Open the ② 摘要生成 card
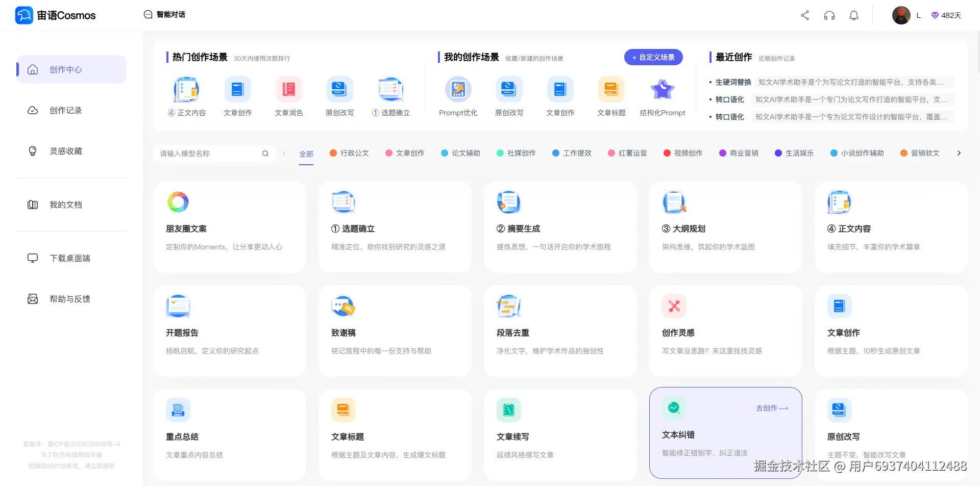 tap(560, 227)
